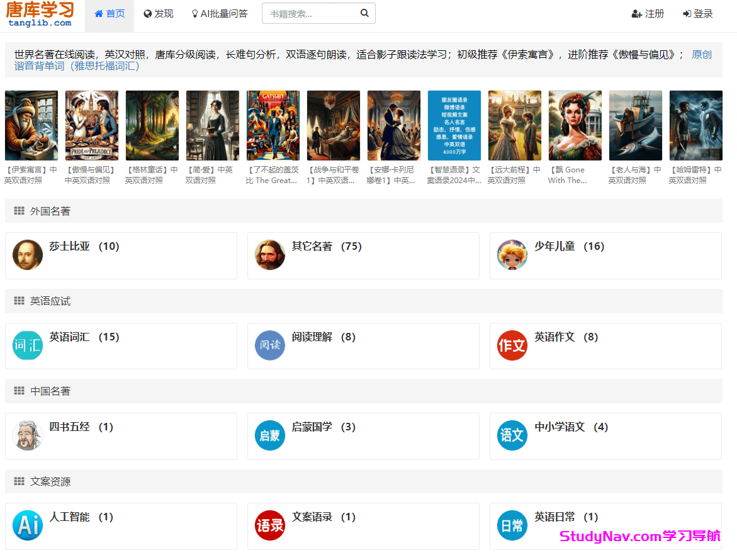Open the 四书五经 Confucius icon
Viewport: 737px width, 560px height.
coord(28,435)
